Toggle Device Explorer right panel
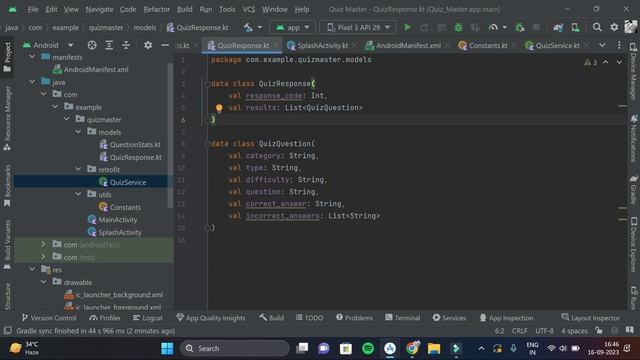Viewport: 640px width, 360px height. 633,244
